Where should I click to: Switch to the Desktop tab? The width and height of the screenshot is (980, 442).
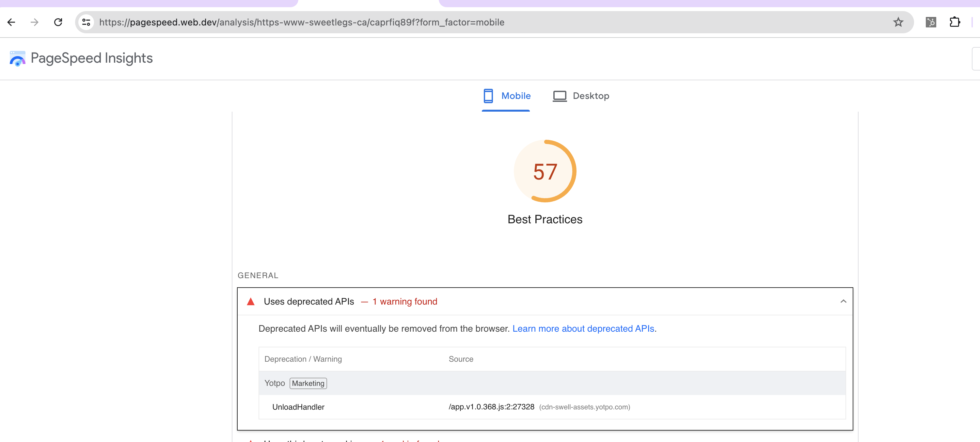coord(581,96)
